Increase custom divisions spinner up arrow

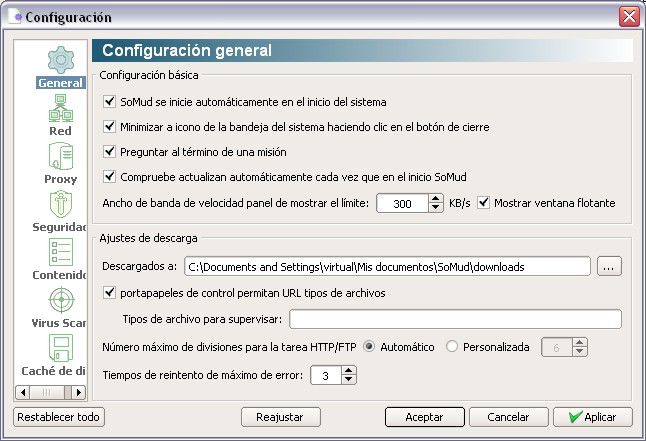click(580, 342)
